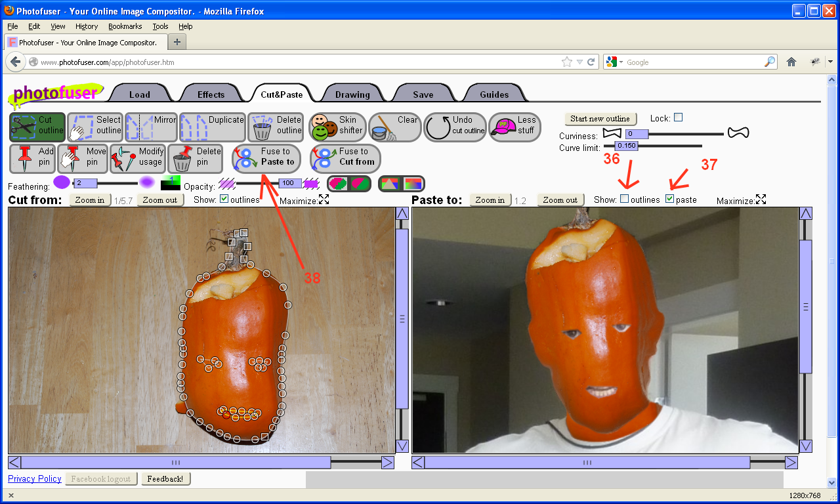This screenshot has height=504, width=840.
Task: Choose the Modify usage pins tool
Action: click(137, 158)
